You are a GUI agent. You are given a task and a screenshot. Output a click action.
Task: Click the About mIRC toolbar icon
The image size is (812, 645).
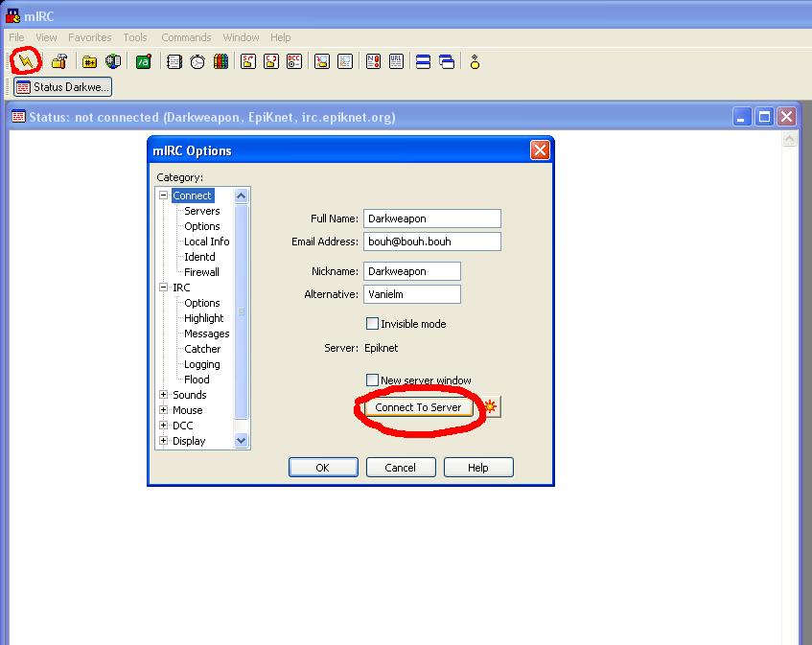tap(475, 61)
